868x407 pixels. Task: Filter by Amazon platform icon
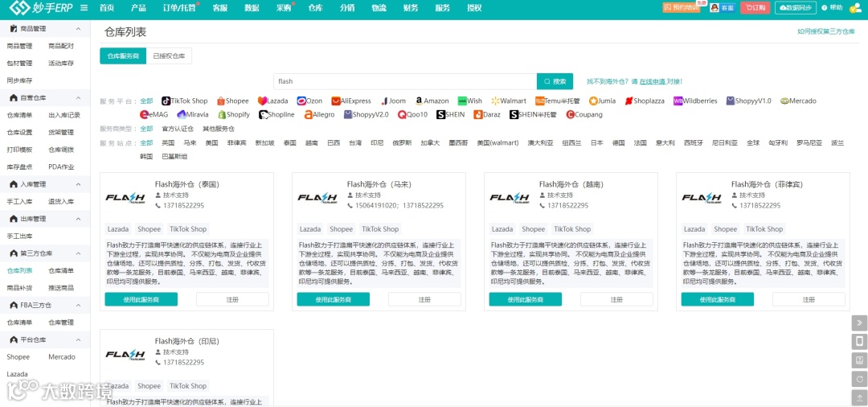[x=419, y=101]
